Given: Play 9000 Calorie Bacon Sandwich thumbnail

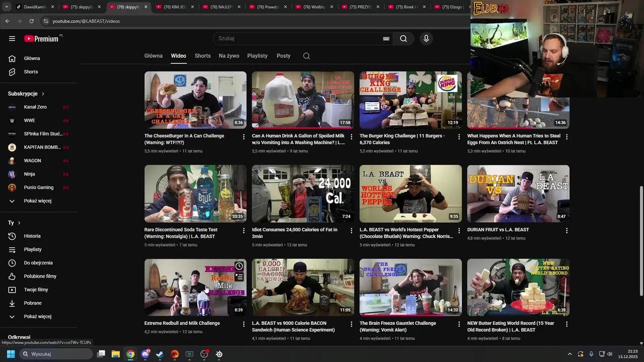Looking at the screenshot, I should click(x=303, y=288).
